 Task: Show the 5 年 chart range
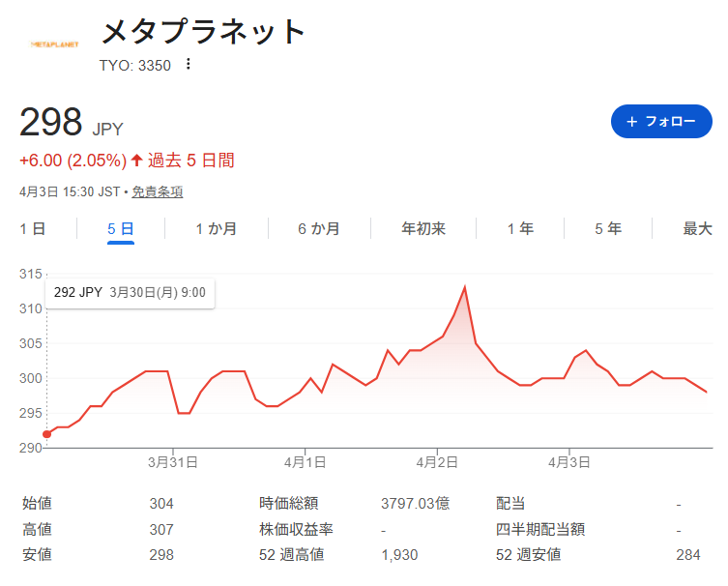pos(608,228)
